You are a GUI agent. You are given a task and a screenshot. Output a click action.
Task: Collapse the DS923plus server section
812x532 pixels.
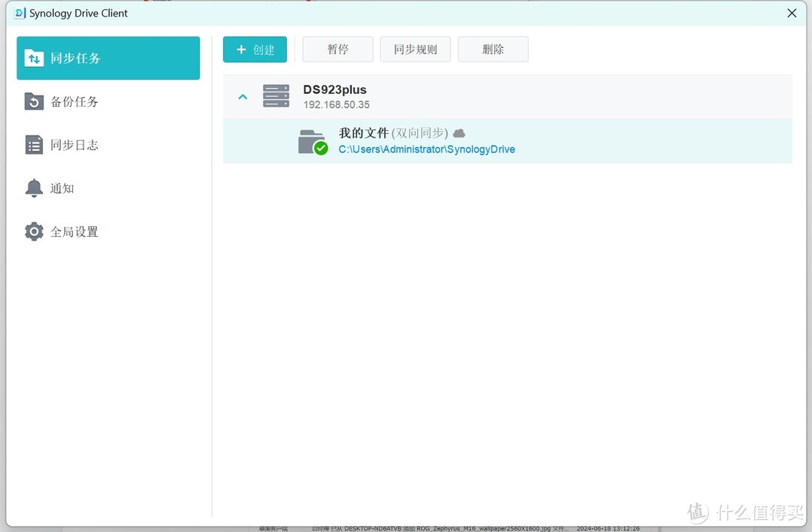click(243, 97)
